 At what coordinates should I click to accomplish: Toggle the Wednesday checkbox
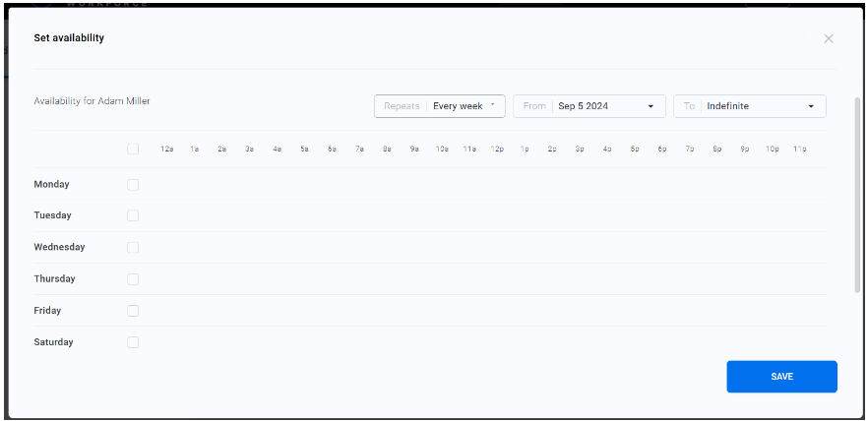pos(133,248)
